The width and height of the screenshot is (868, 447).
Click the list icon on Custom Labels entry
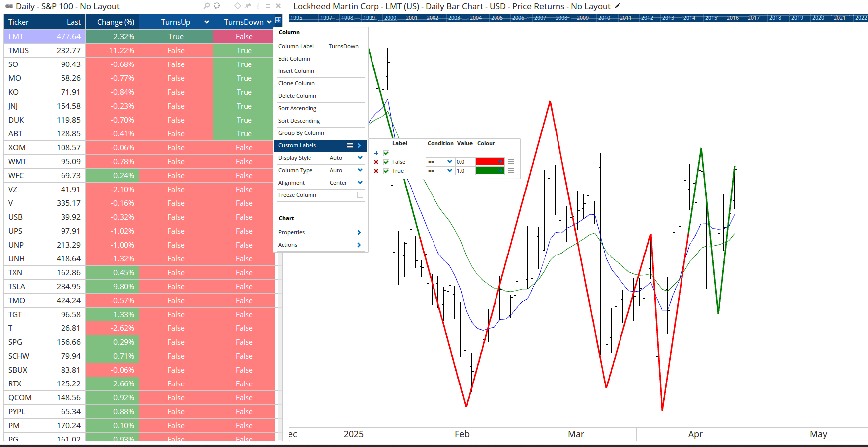coord(350,146)
